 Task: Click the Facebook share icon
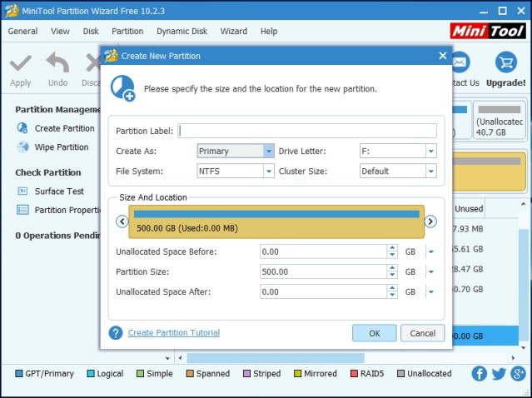coord(480,374)
